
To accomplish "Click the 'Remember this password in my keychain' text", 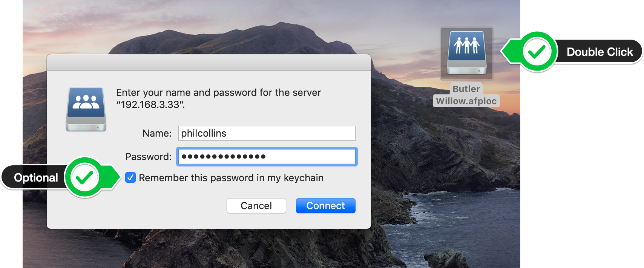I will (x=231, y=178).
